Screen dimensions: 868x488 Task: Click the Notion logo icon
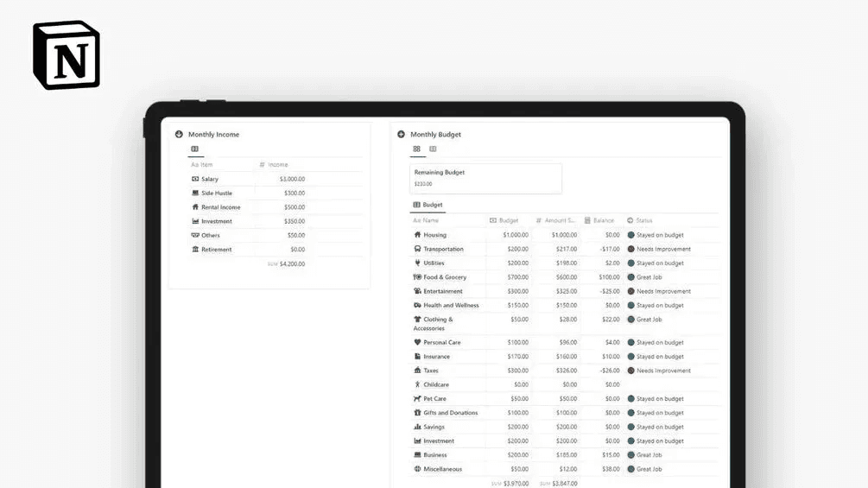tap(67, 54)
